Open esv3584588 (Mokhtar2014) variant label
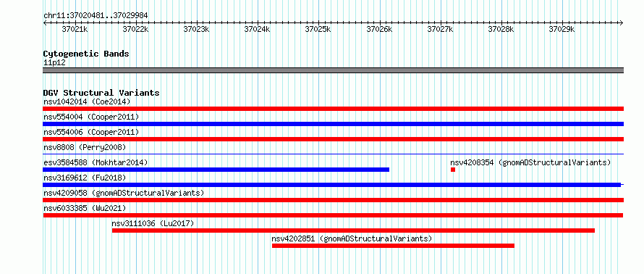The image size is (644, 274). pos(96,162)
